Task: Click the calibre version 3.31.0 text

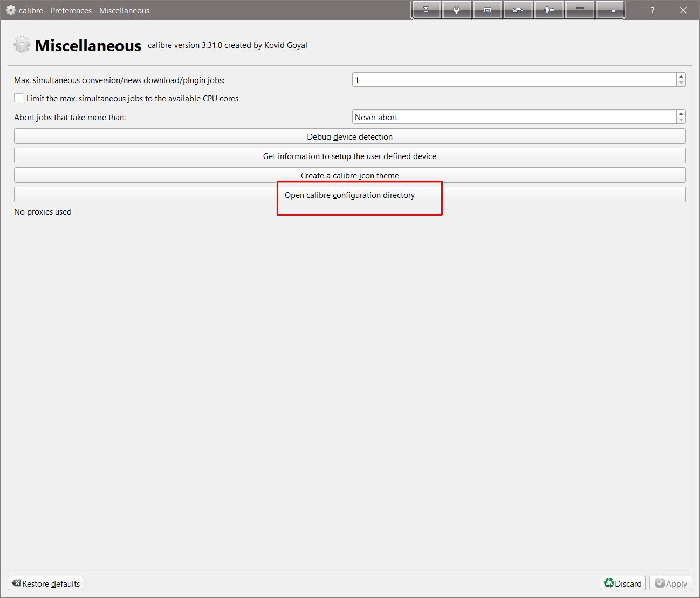Action: click(228, 45)
